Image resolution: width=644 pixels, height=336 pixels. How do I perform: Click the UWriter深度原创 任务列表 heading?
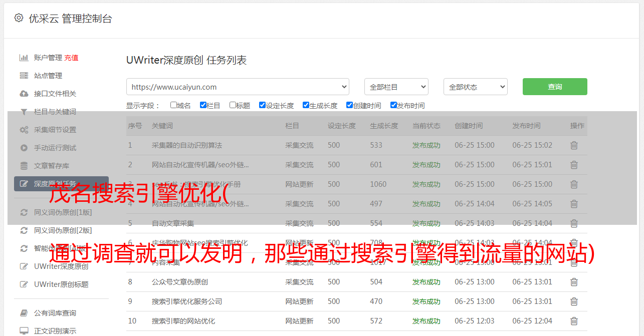[x=186, y=60]
